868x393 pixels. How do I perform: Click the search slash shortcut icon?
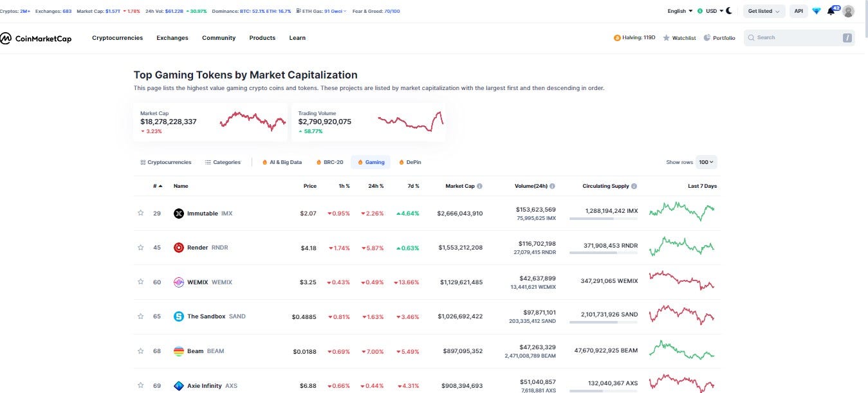pyautogui.click(x=847, y=38)
